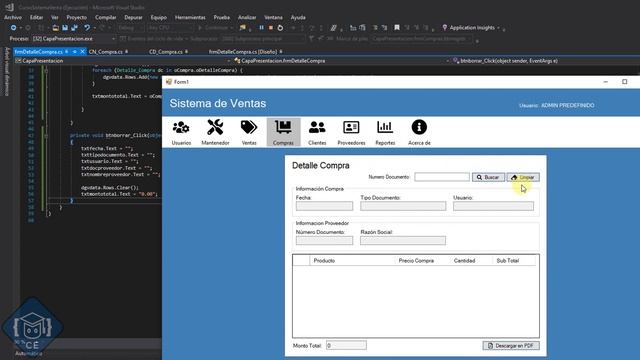Click the Undo arrow icon
The image size is (640, 360).
coord(87,28)
